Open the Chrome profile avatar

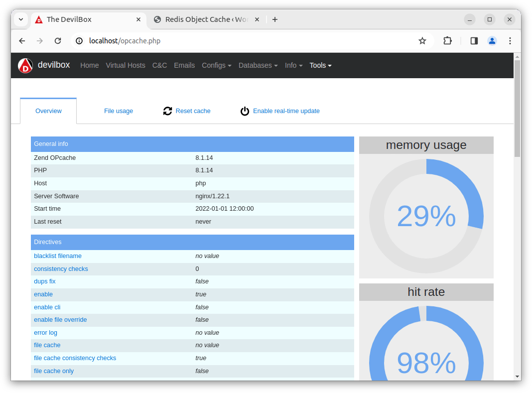pyautogui.click(x=492, y=41)
